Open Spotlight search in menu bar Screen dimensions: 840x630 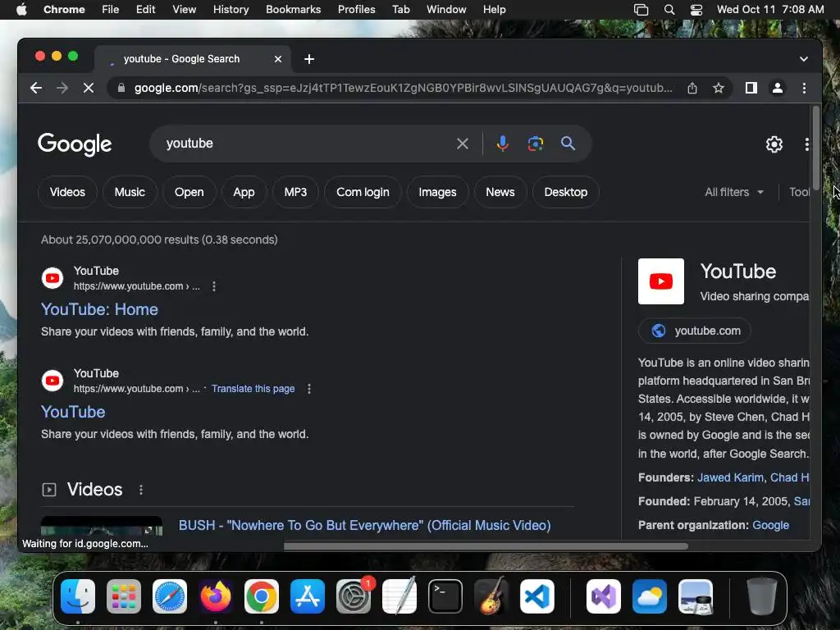click(669, 10)
